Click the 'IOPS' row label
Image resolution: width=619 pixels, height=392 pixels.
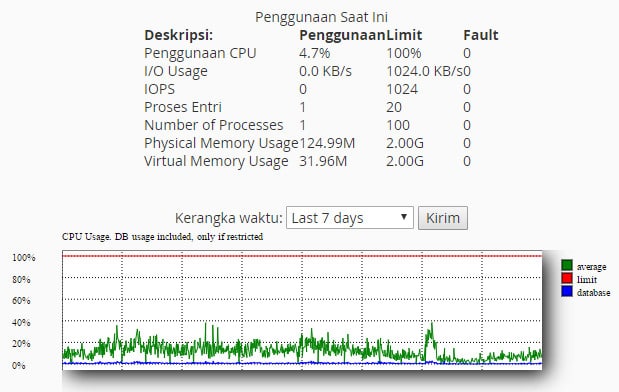[x=159, y=89]
